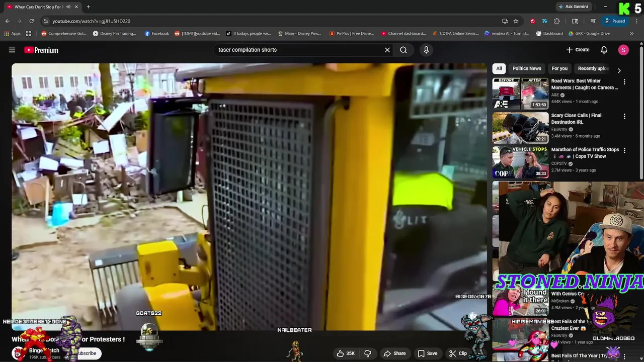The width and height of the screenshot is (644, 362).
Task: Go back to the previous page
Action: 7,21
